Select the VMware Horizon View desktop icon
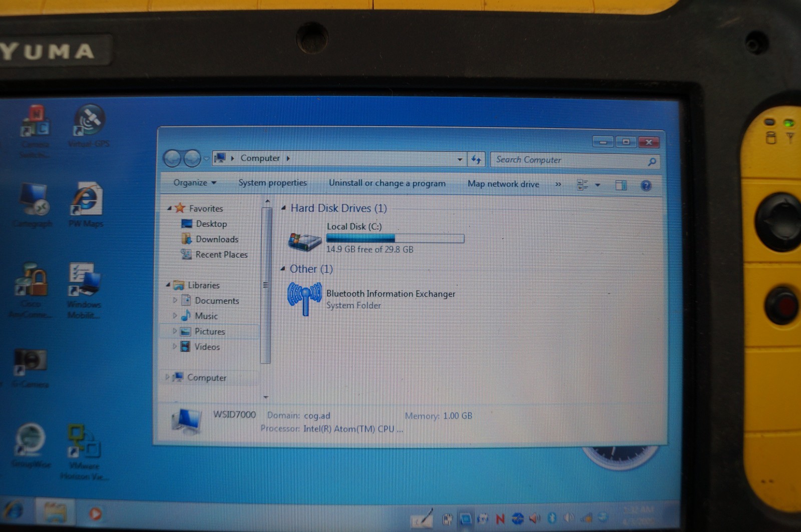The image size is (801, 532). point(84,452)
